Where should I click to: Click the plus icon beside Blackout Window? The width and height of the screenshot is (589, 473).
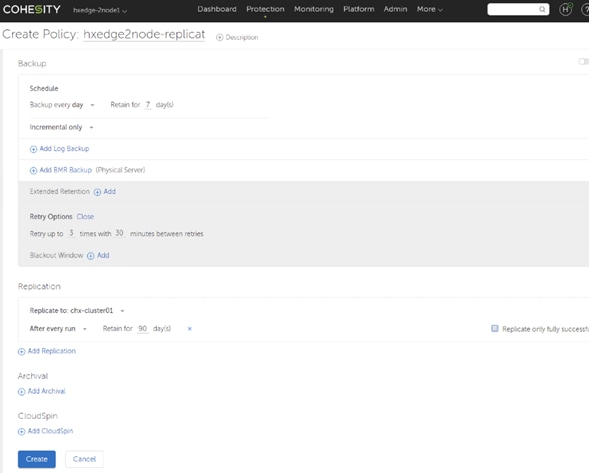[91, 256]
